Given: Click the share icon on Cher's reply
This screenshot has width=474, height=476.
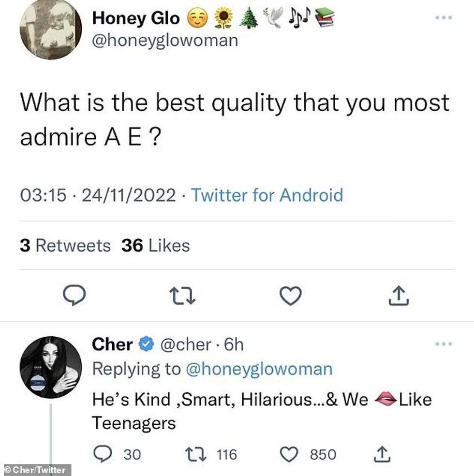Looking at the screenshot, I should pos(382,454).
